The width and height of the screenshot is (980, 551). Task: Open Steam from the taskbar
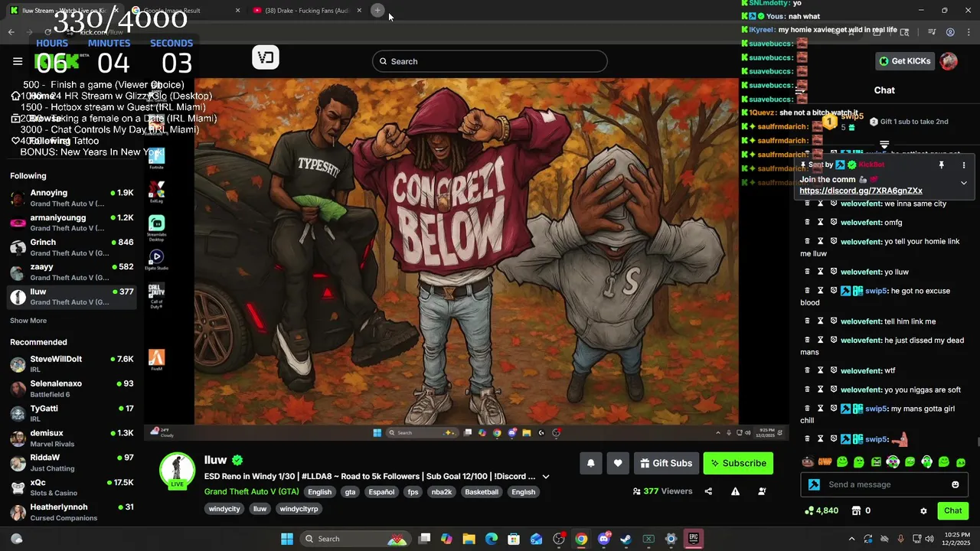(x=626, y=539)
